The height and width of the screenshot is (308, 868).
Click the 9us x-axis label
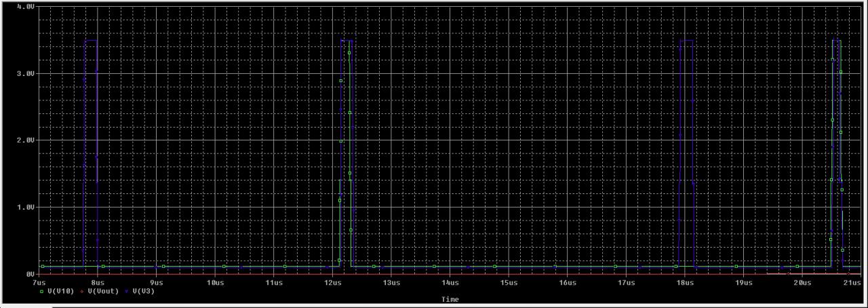(x=156, y=282)
